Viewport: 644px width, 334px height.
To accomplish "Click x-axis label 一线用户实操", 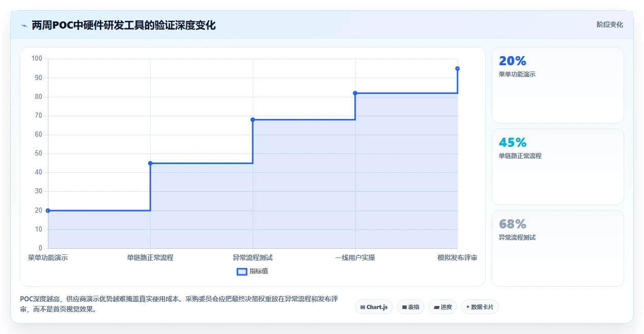I will [355, 258].
